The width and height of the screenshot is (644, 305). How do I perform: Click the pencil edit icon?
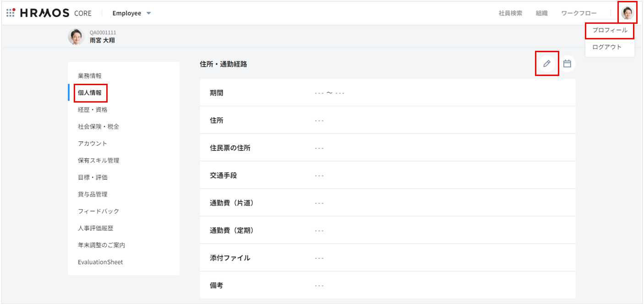tap(546, 64)
